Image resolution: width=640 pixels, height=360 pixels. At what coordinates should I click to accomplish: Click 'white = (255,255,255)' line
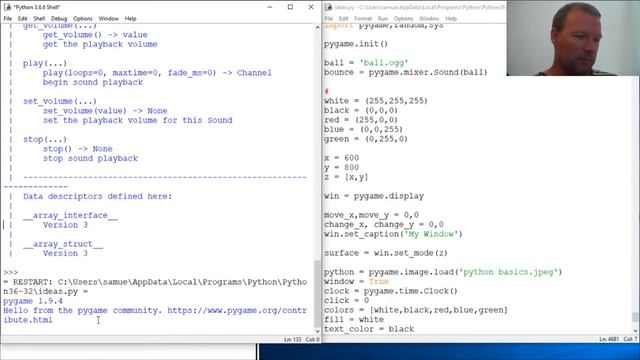376,101
